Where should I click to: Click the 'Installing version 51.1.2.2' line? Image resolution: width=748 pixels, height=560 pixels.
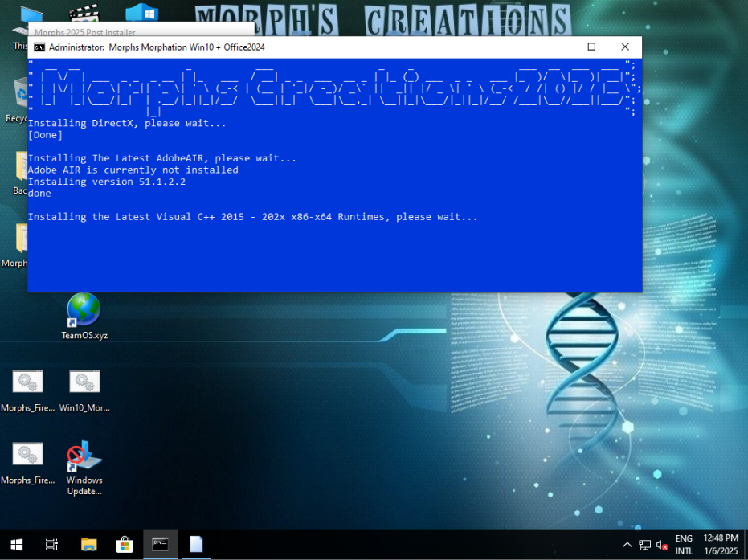click(x=107, y=182)
